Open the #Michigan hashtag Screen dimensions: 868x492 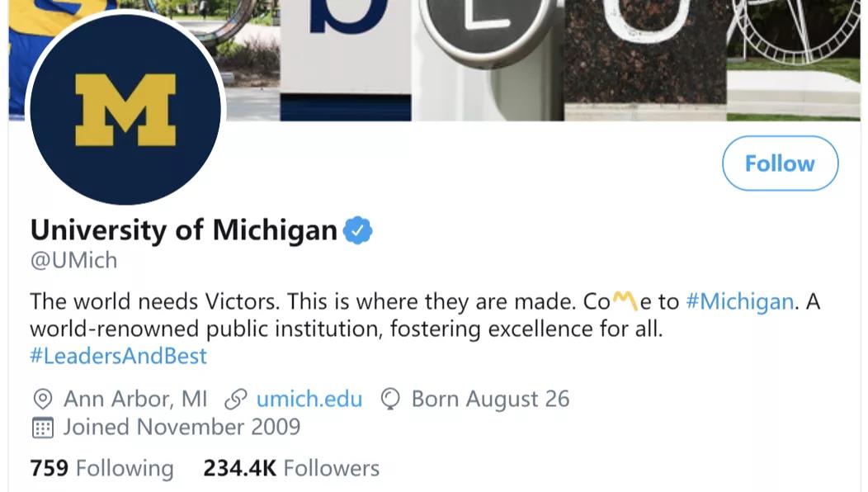tap(739, 301)
